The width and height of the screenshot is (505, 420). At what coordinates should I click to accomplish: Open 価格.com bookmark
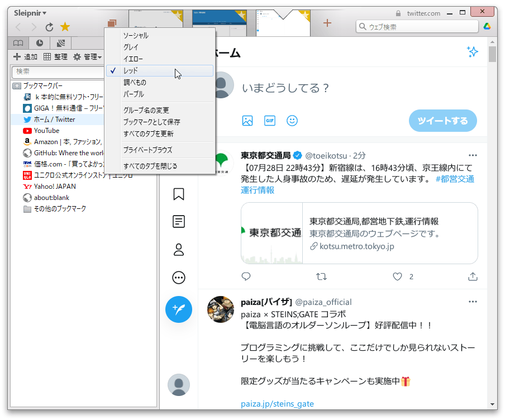[64, 164]
